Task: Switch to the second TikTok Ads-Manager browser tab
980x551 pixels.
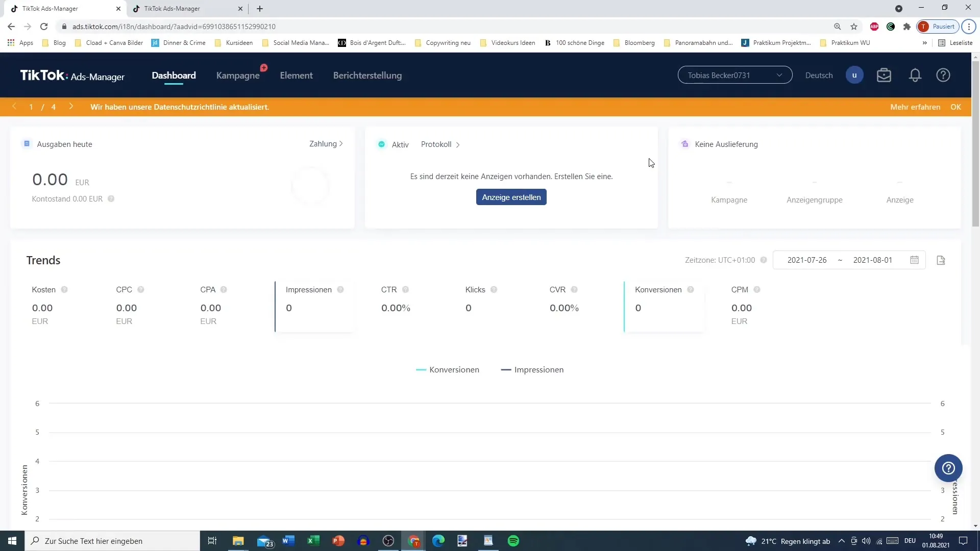Action: [x=186, y=9]
